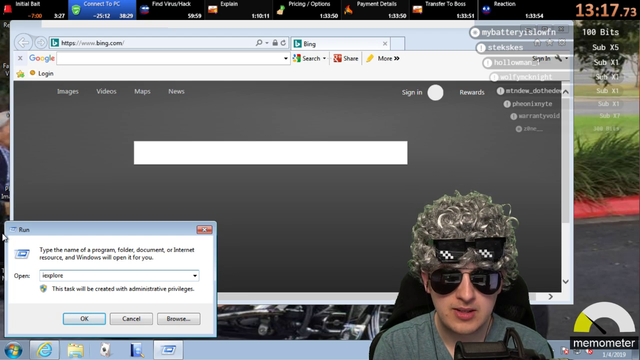
Task: Select the Bing tab
Action: [x=341, y=44]
